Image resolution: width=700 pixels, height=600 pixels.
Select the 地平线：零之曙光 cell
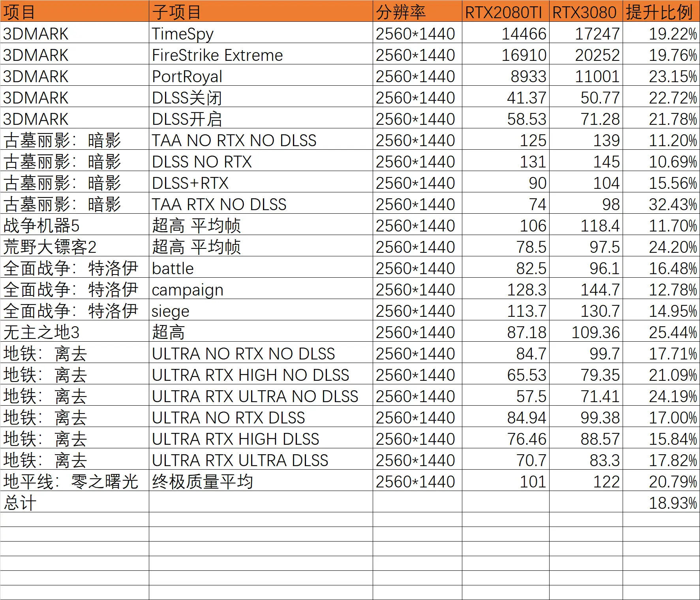coord(74,482)
